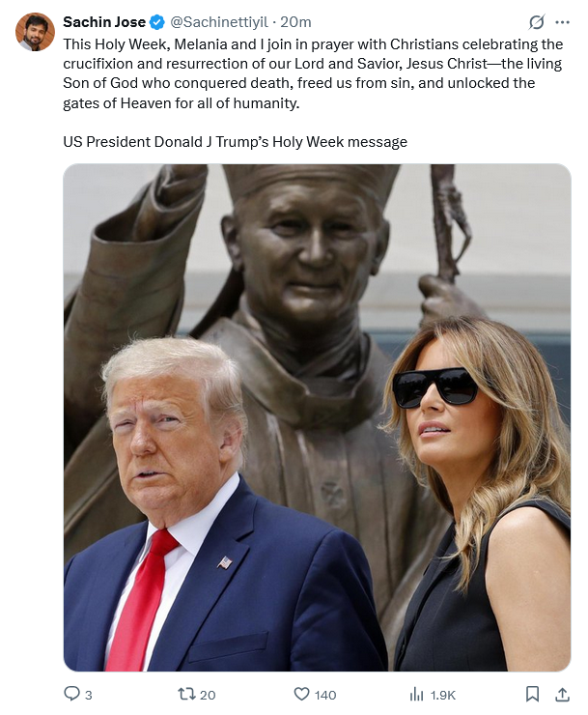Click the Grok explain-this-post icon
The width and height of the screenshot is (588, 715).
point(537,22)
